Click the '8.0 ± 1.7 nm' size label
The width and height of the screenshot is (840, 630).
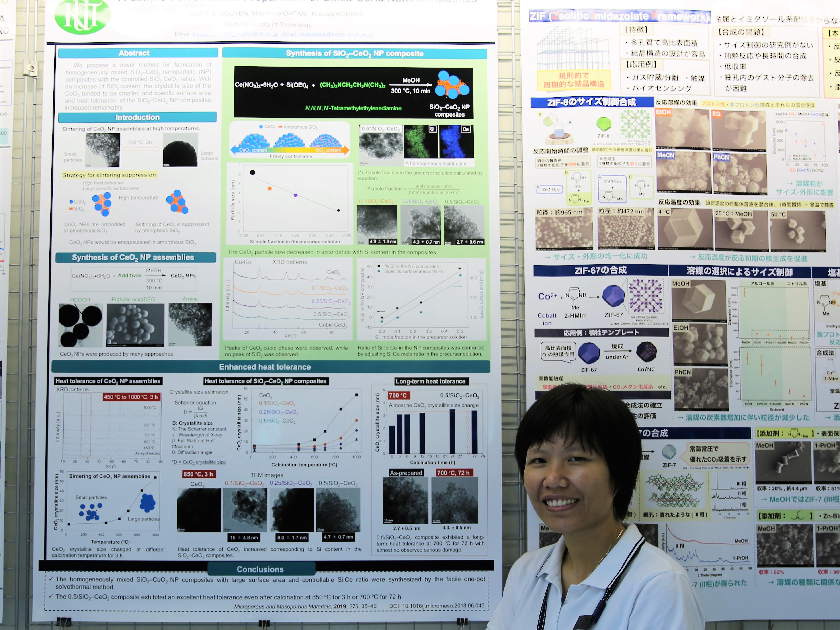pos(292,537)
